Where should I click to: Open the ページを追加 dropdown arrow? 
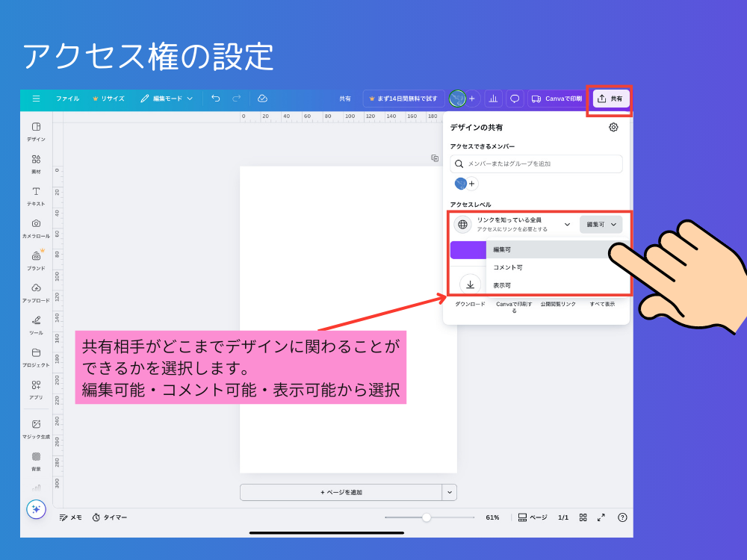[450, 492]
